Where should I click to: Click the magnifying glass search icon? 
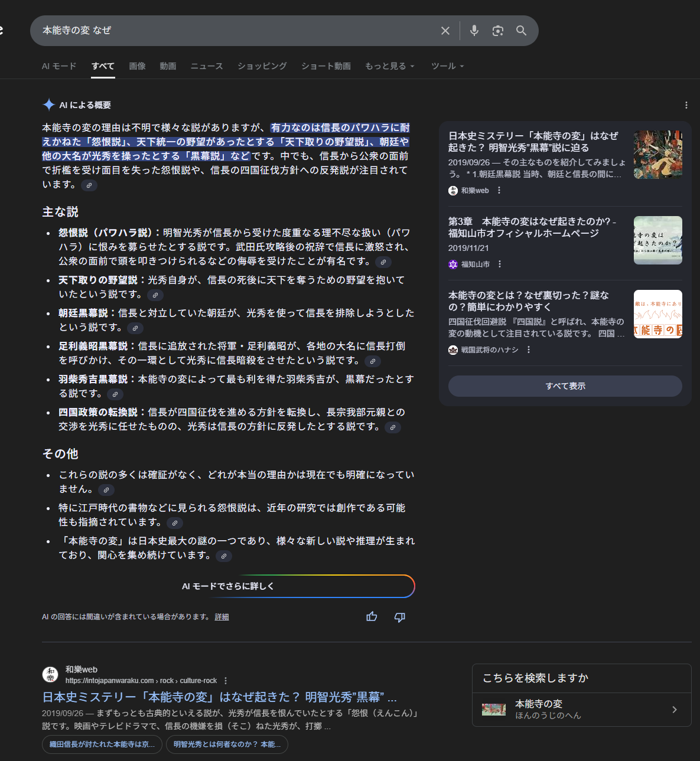tap(521, 31)
